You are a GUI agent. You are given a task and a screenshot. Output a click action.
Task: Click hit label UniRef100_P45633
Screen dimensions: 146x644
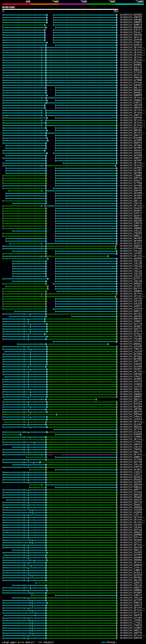point(131,417)
